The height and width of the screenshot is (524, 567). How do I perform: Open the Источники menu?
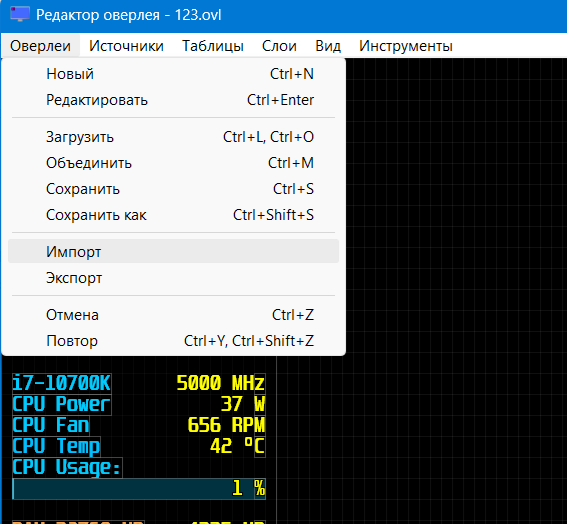pos(126,46)
